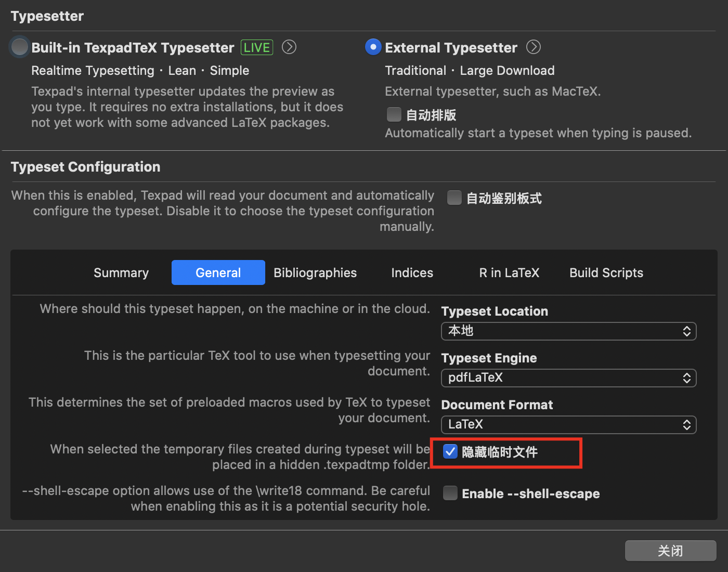
Task: Toggle the 自动鉴别板式 checkbox
Action: click(454, 198)
